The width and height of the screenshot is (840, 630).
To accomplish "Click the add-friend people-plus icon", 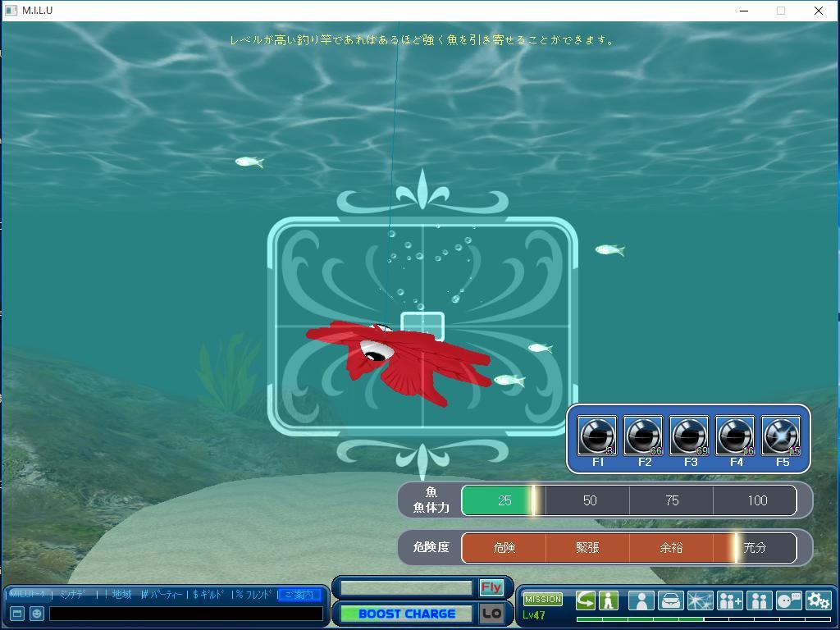I will [729, 600].
